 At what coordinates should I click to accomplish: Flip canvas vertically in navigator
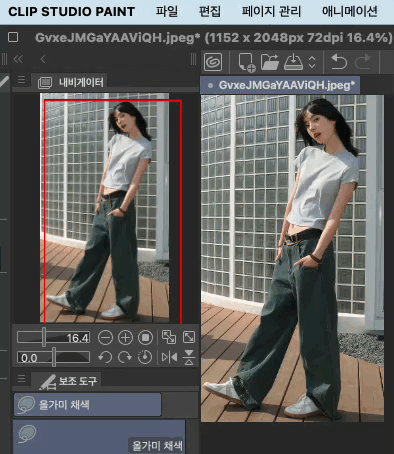tap(189, 357)
